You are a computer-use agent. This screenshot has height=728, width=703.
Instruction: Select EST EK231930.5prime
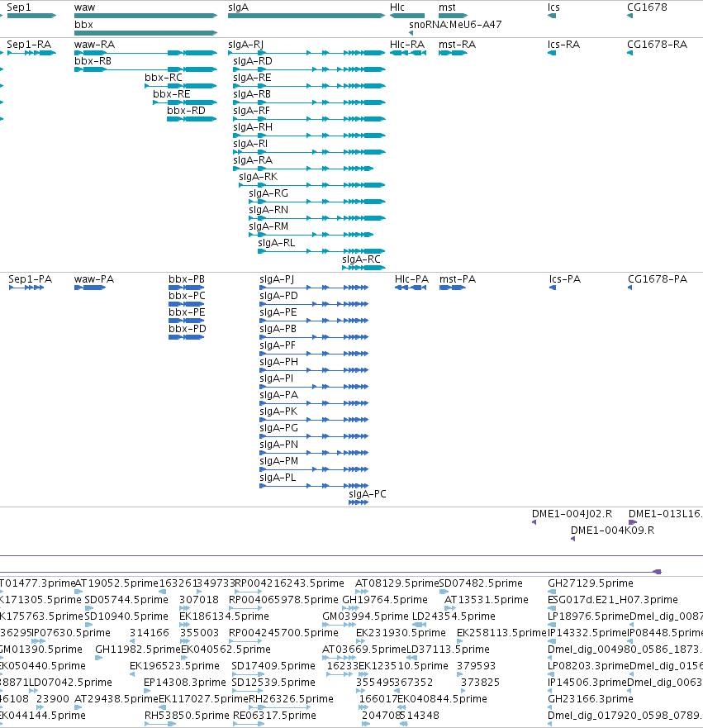360,641
